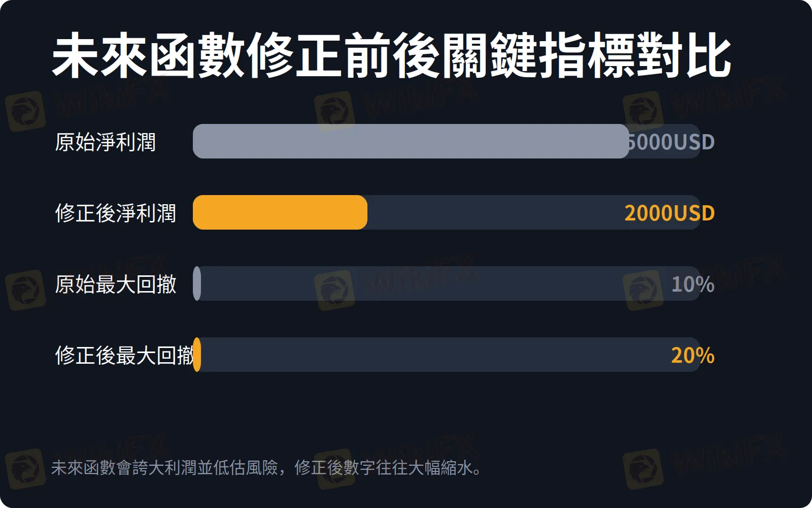
Task: Click the 原始最大回撤 row label
Action: pyautogui.click(x=116, y=284)
